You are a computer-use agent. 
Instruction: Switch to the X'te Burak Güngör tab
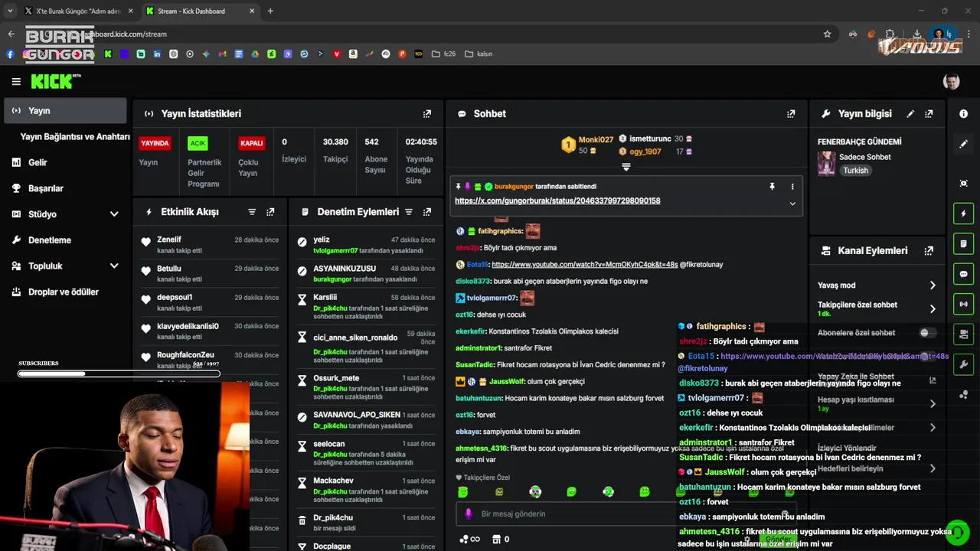77,11
